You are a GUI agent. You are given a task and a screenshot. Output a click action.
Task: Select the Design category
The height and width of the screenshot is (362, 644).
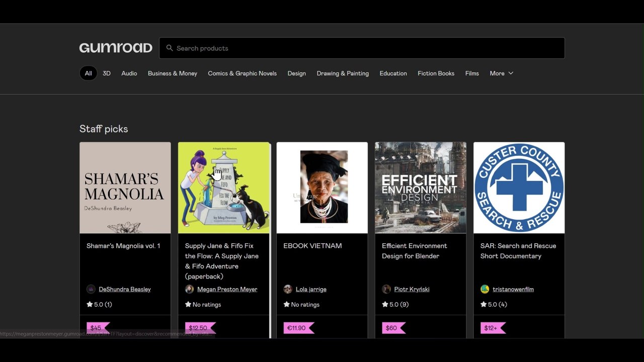(x=297, y=73)
